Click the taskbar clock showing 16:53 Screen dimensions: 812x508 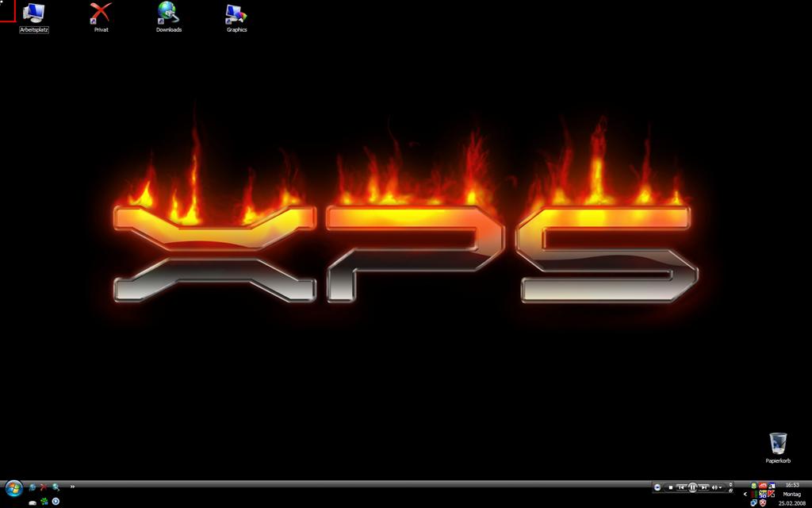point(792,485)
